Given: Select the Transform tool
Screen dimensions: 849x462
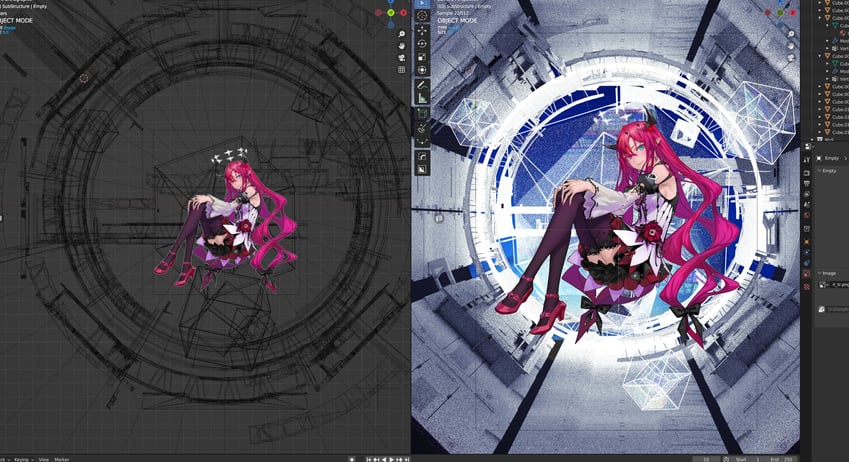Looking at the screenshot, I should tap(422, 70).
